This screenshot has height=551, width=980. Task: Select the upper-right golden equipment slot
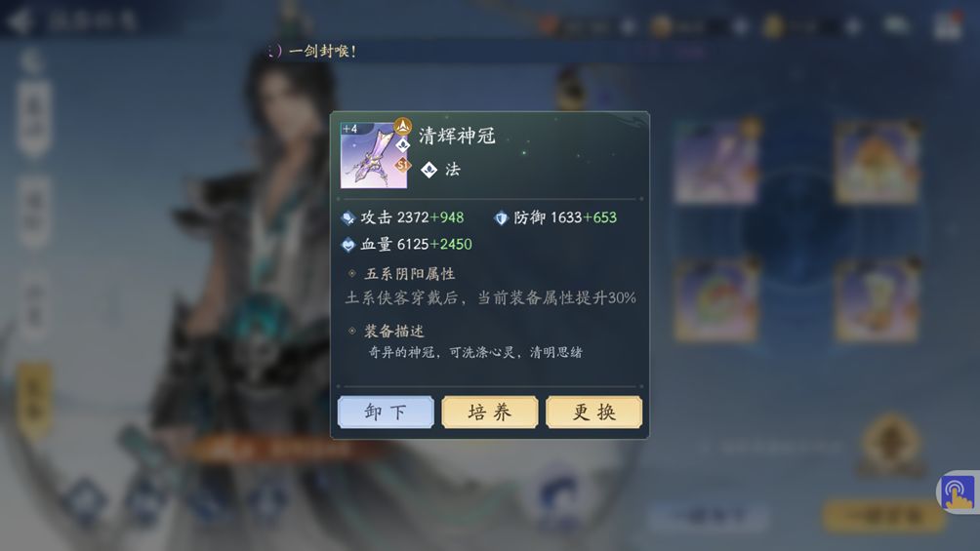point(877,163)
